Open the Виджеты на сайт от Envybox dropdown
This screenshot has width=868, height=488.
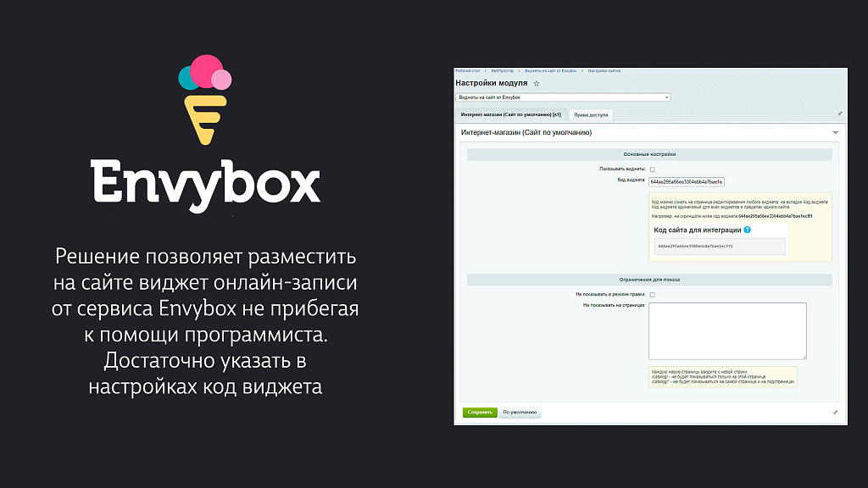click(x=564, y=97)
